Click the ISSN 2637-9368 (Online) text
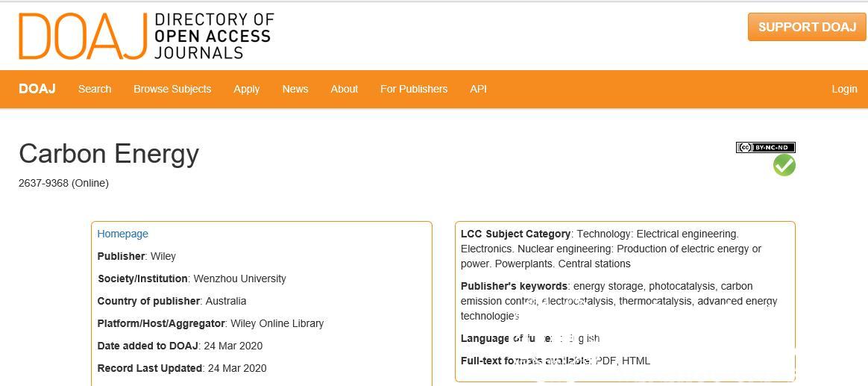Screen dimensions: 868x386 coord(63,183)
